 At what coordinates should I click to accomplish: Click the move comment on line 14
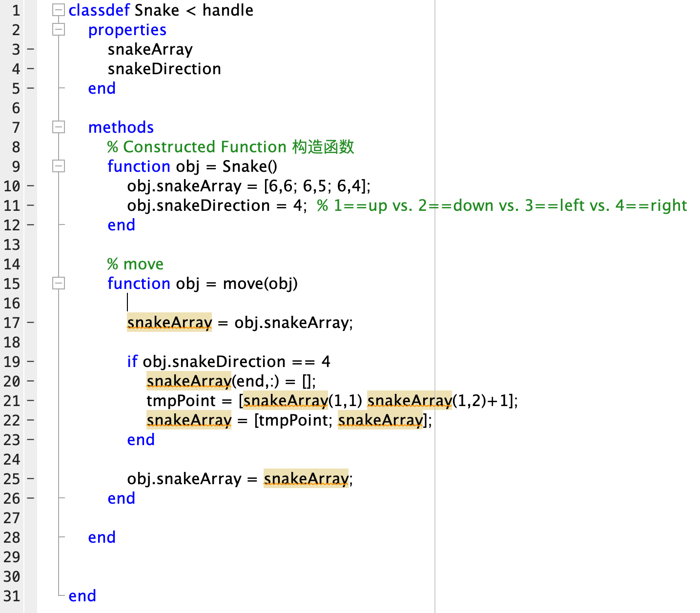coord(135,264)
